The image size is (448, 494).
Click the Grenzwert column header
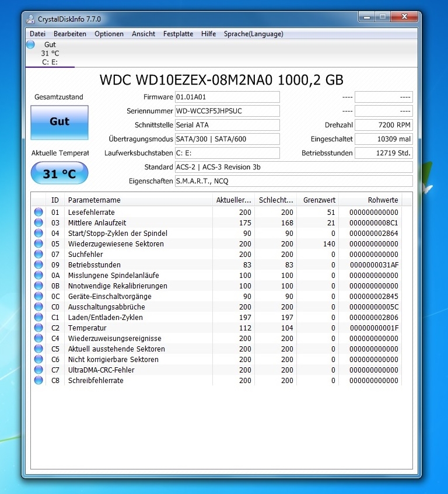click(318, 200)
